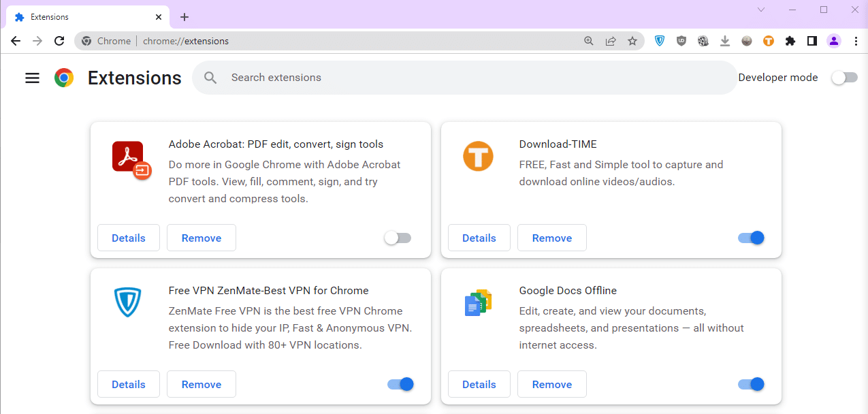Image resolution: width=868 pixels, height=414 pixels.
Task: Open the Extensions puzzle piece menu
Action: [x=790, y=41]
